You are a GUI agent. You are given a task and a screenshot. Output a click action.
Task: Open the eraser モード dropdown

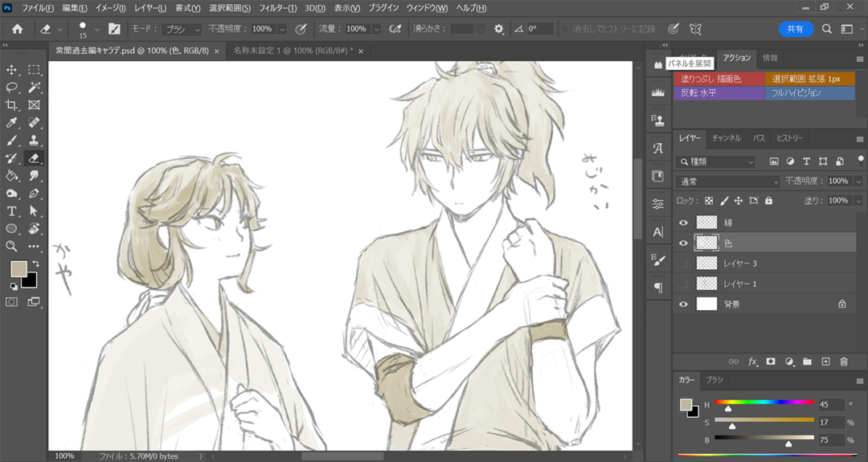[x=182, y=29]
